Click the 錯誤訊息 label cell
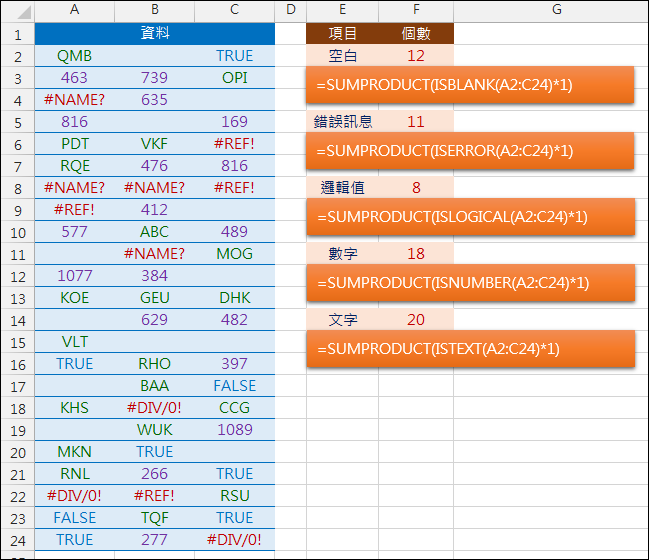This screenshot has width=649, height=560. pos(342,122)
